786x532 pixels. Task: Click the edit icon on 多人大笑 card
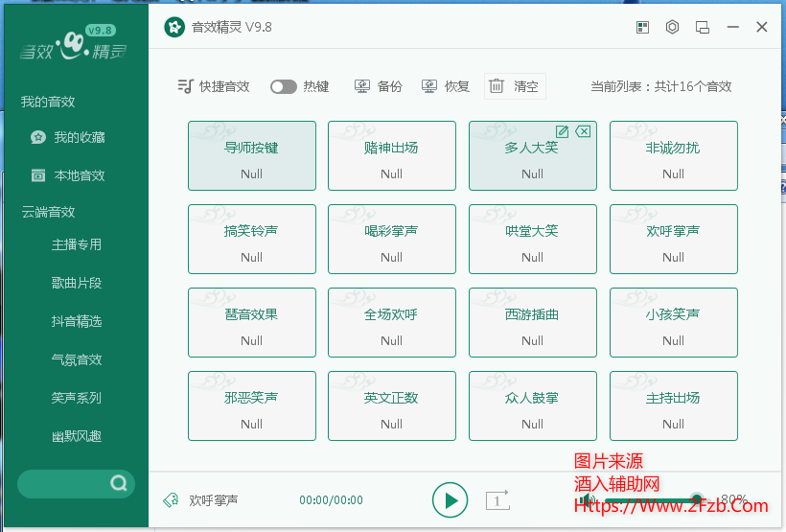coord(562,132)
